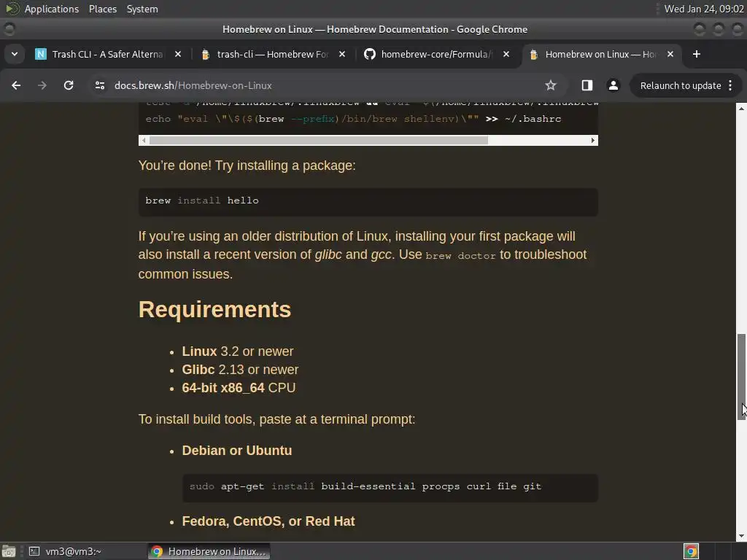
Task: Go back to the previous page
Action: point(16,85)
